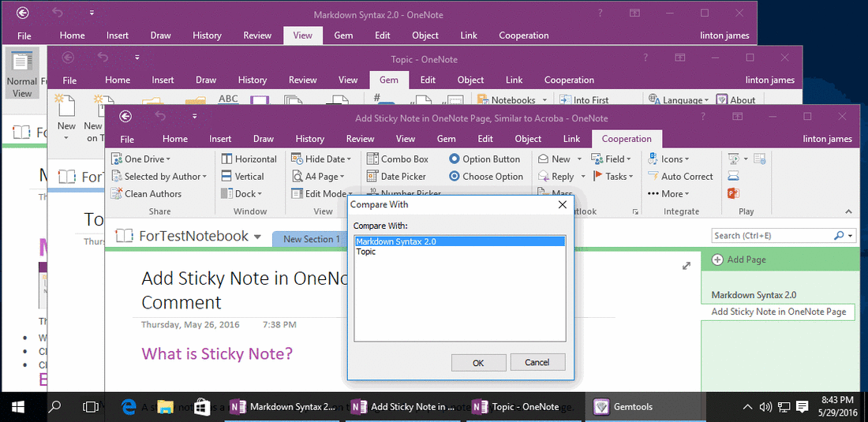Click Normal View in Markdown Syntax window
Screen dimensions: 868x422
click(x=22, y=73)
